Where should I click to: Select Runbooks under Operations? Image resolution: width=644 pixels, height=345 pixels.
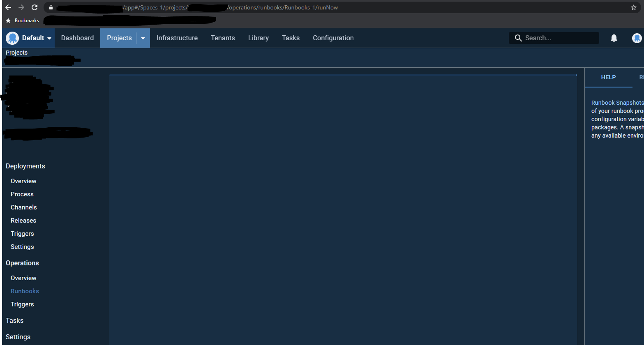[25, 291]
